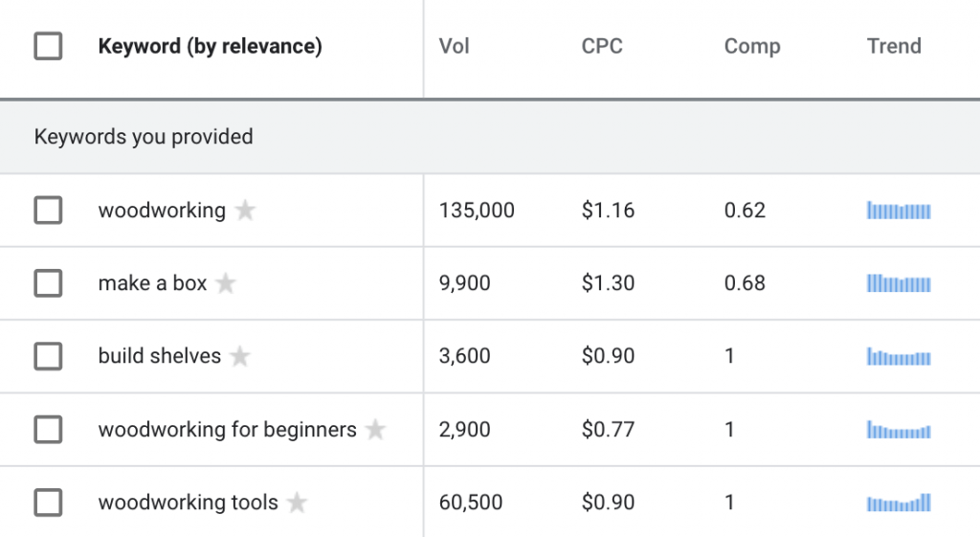Viewport: 980px width, 537px height.
Task: Sort by the Comp column header
Action: [x=752, y=46]
